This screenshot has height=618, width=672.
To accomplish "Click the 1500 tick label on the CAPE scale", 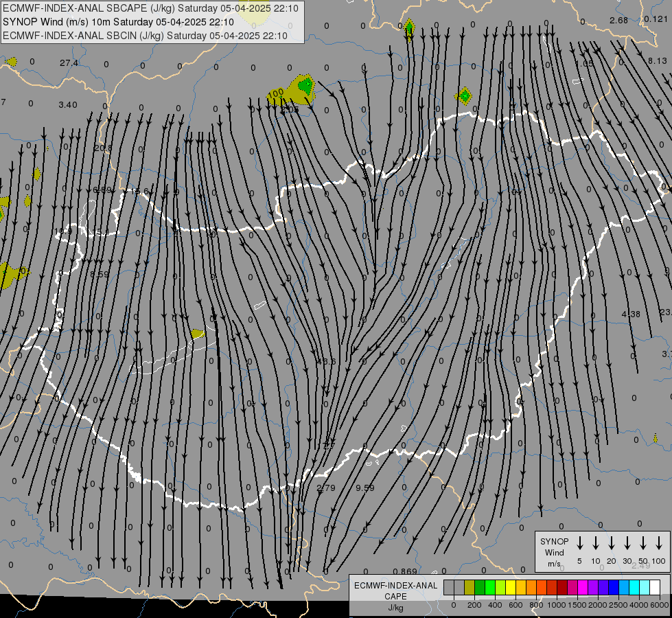I will click(577, 605).
